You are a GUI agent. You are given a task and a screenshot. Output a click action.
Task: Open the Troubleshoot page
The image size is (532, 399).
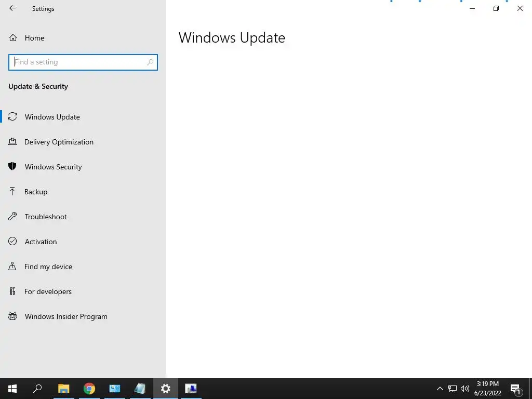coord(83,217)
